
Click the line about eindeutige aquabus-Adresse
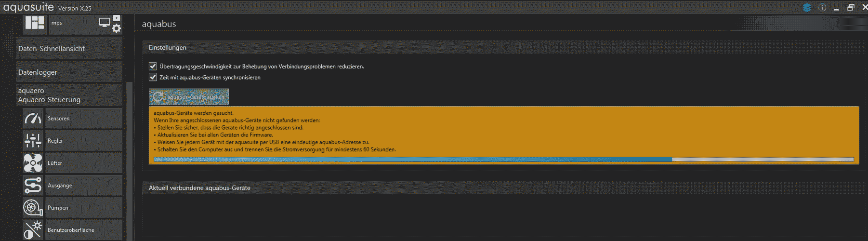point(262,142)
